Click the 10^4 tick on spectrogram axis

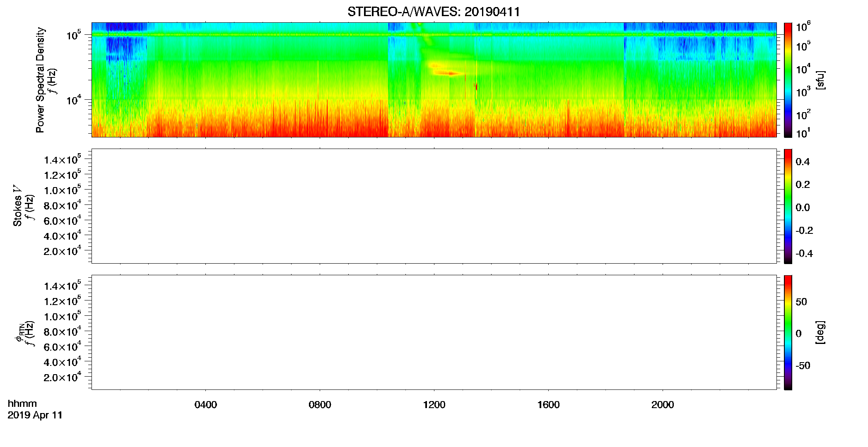74,100
